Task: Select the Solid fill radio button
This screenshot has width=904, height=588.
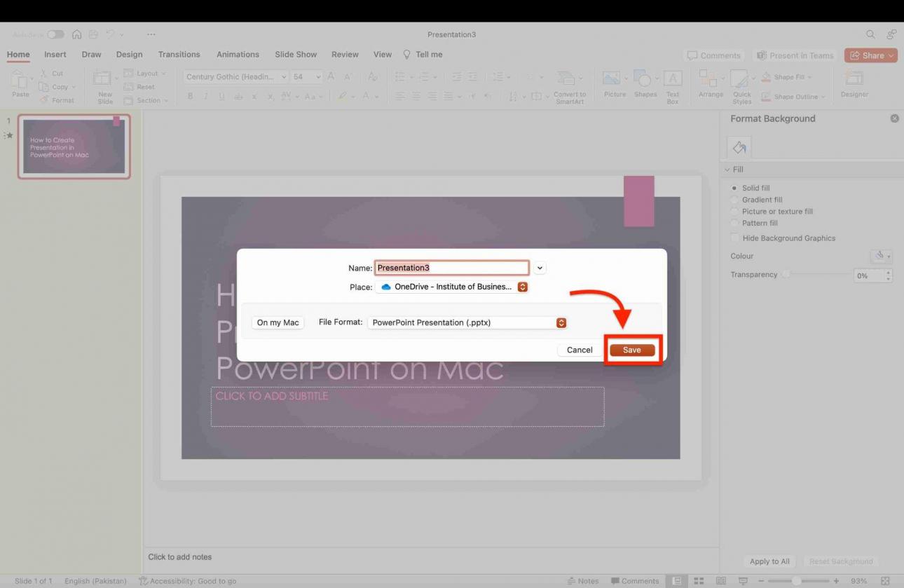Action: 734,188
